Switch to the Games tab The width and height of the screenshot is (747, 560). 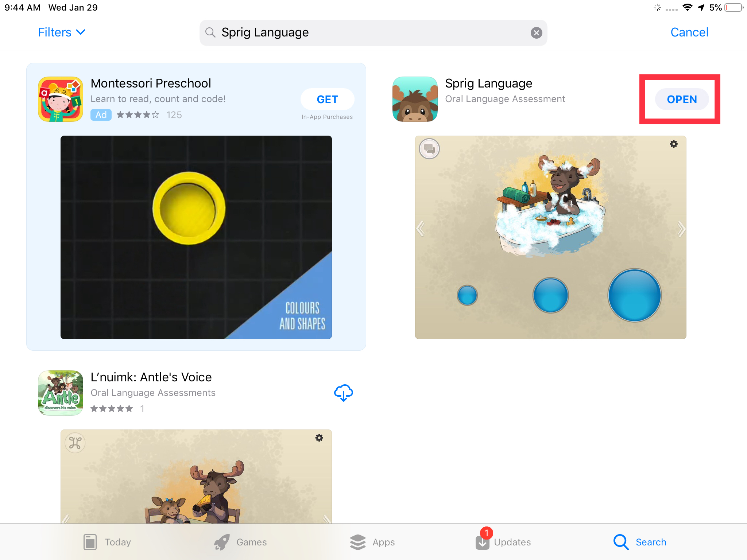point(240,542)
